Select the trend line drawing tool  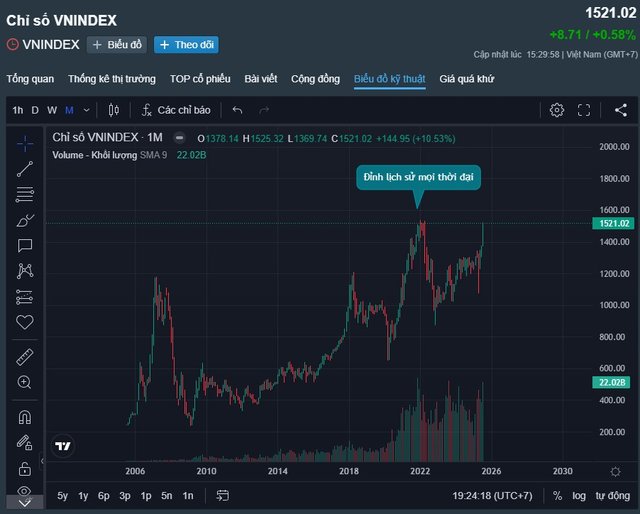pyautogui.click(x=25, y=169)
